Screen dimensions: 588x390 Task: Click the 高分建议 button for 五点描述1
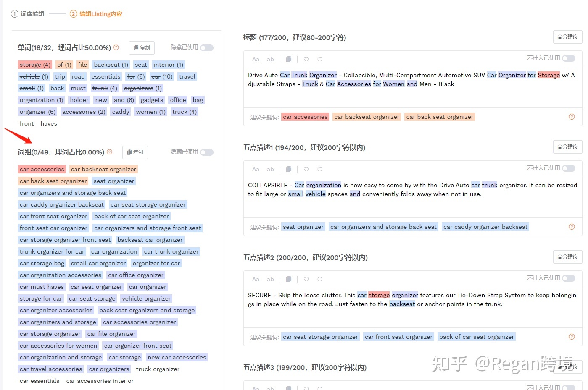567,147
